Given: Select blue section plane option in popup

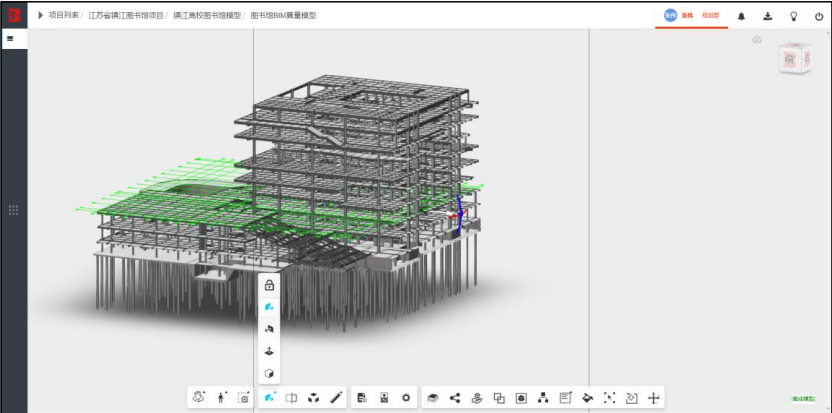Looking at the screenshot, I should pyautogui.click(x=269, y=307).
